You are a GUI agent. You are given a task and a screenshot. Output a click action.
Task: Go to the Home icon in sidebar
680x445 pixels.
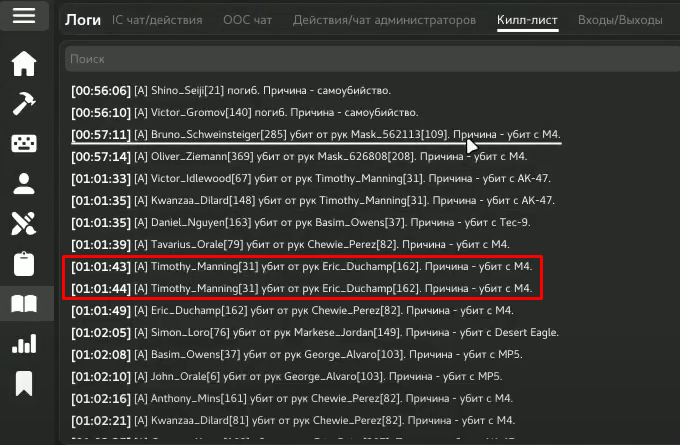pyautogui.click(x=24, y=64)
